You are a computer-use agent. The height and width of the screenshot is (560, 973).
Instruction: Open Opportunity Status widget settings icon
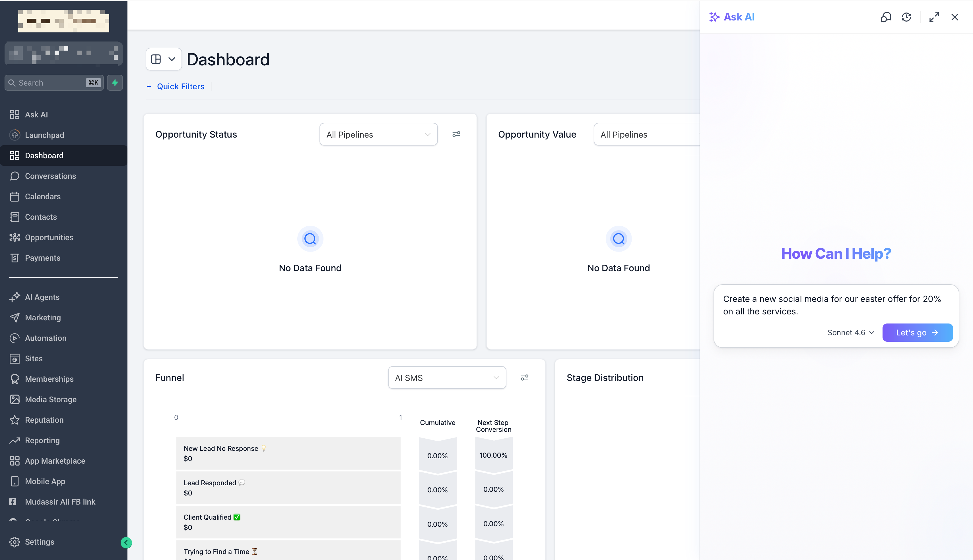(x=456, y=134)
